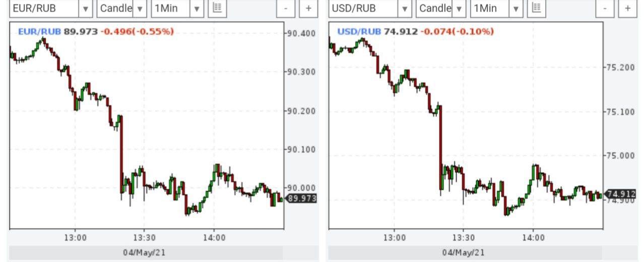Viewport: 644px width, 262px height.
Task: Zoom out the USD/RUB chart with minus
Action: 605,9
